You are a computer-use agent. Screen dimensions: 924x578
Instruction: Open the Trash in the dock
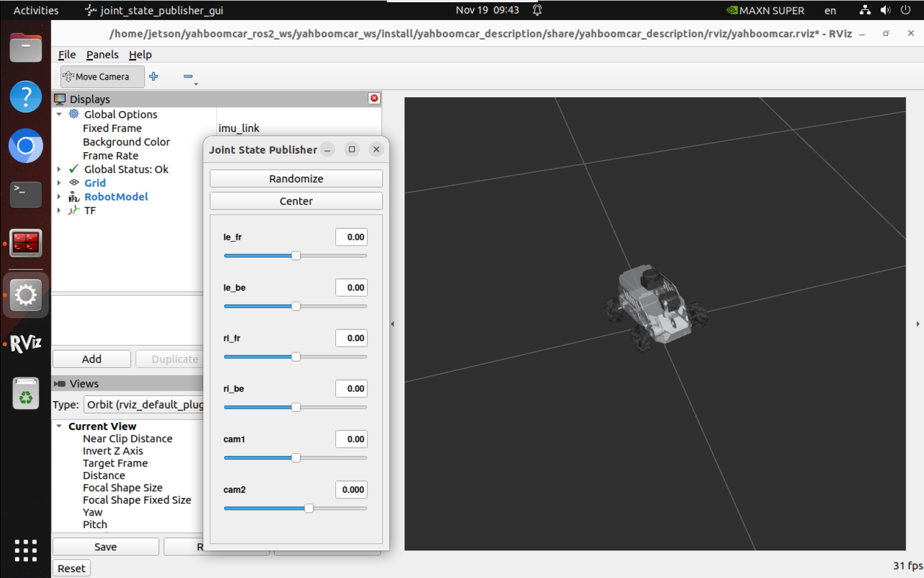pyautogui.click(x=26, y=393)
